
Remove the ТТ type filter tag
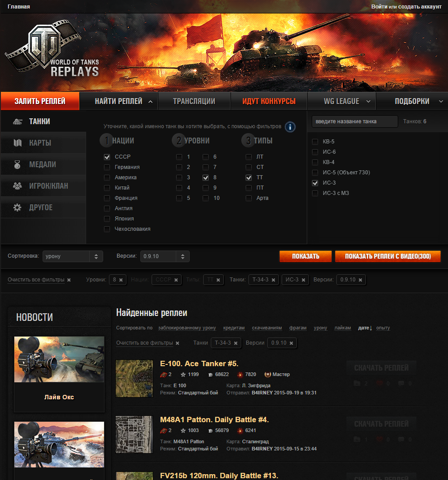tap(218, 280)
